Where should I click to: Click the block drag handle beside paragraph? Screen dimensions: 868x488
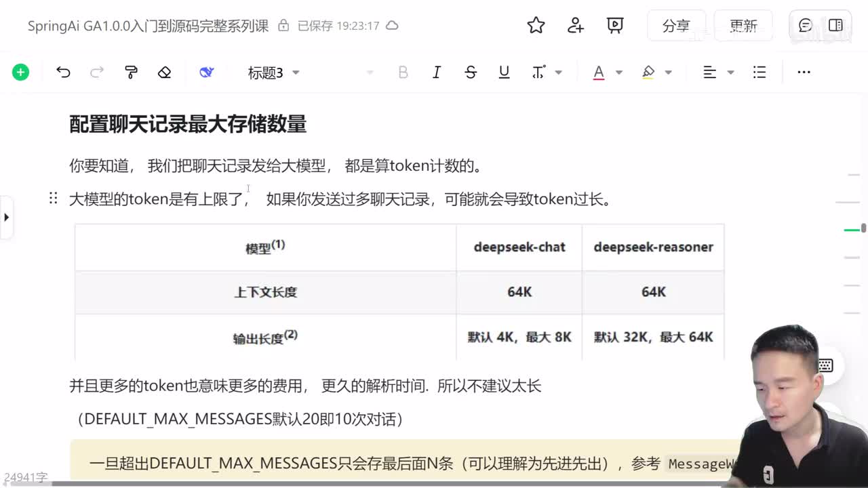point(53,199)
